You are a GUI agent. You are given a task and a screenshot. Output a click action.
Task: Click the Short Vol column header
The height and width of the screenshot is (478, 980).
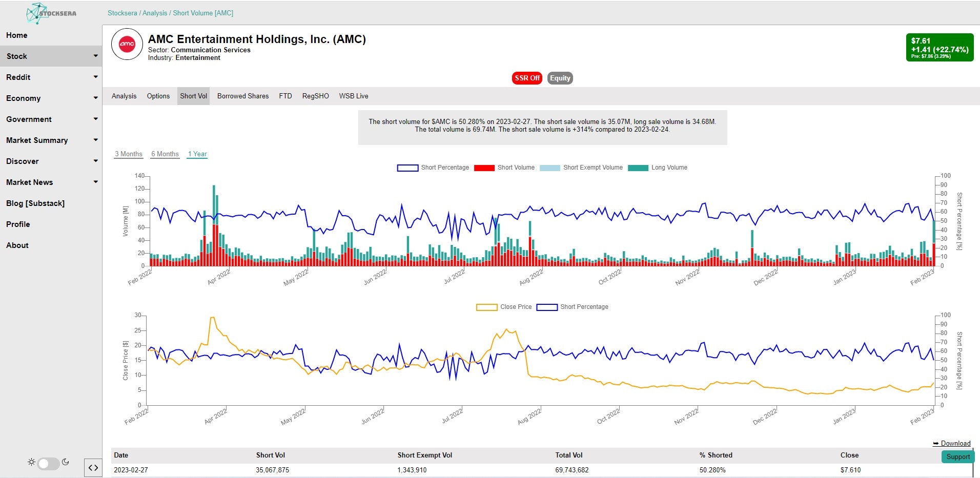pos(271,455)
